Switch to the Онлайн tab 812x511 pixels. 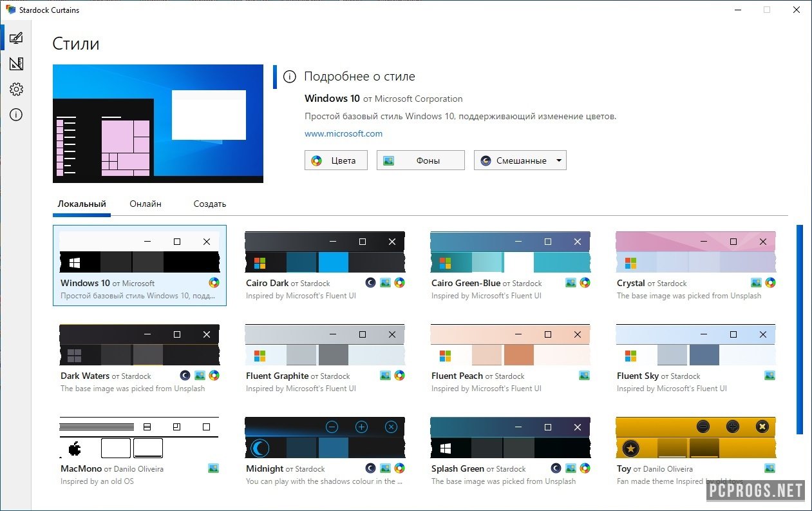(145, 204)
